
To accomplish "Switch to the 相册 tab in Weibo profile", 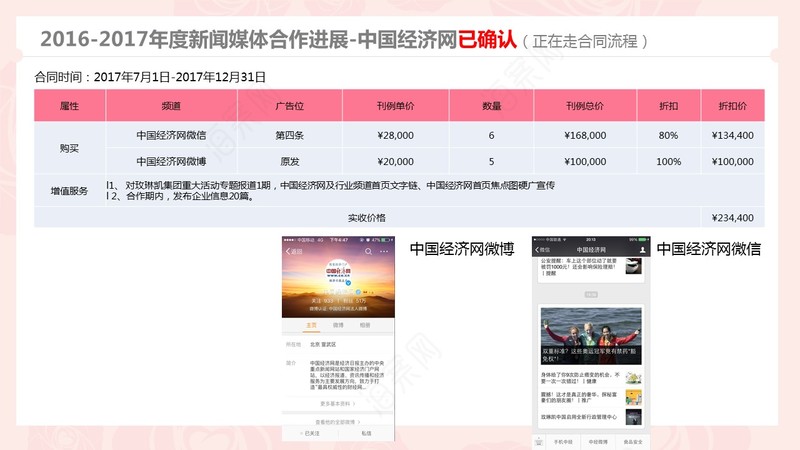I will [x=365, y=325].
